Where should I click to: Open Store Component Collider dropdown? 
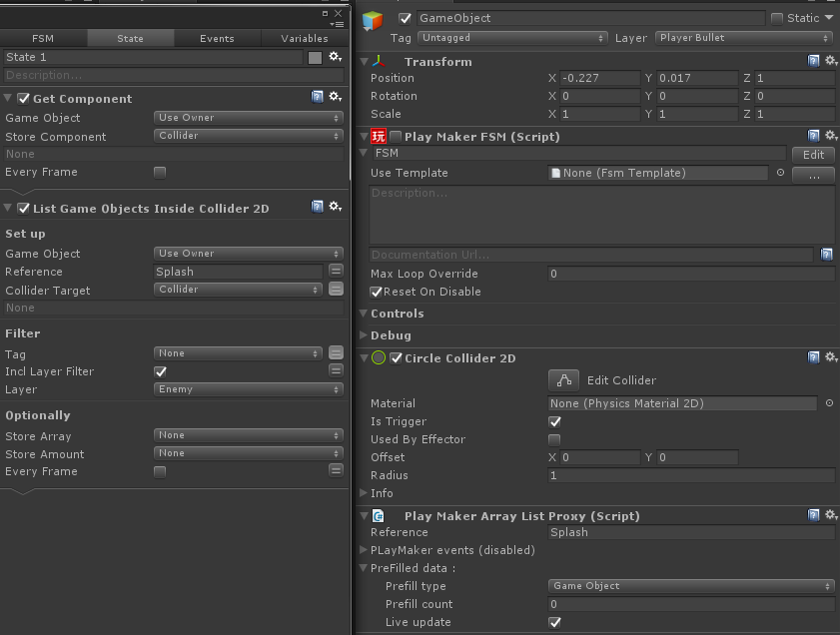(x=248, y=136)
